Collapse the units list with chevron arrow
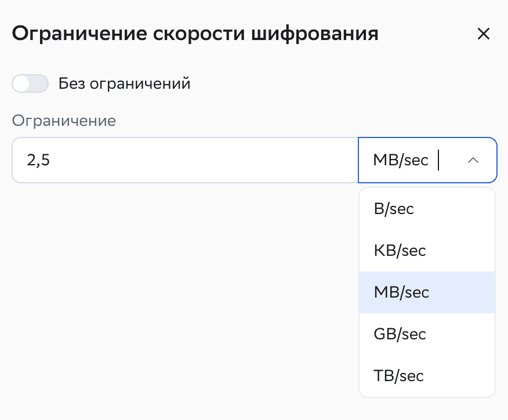Image resolution: width=508 pixels, height=420 pixels. click(473, 161)
